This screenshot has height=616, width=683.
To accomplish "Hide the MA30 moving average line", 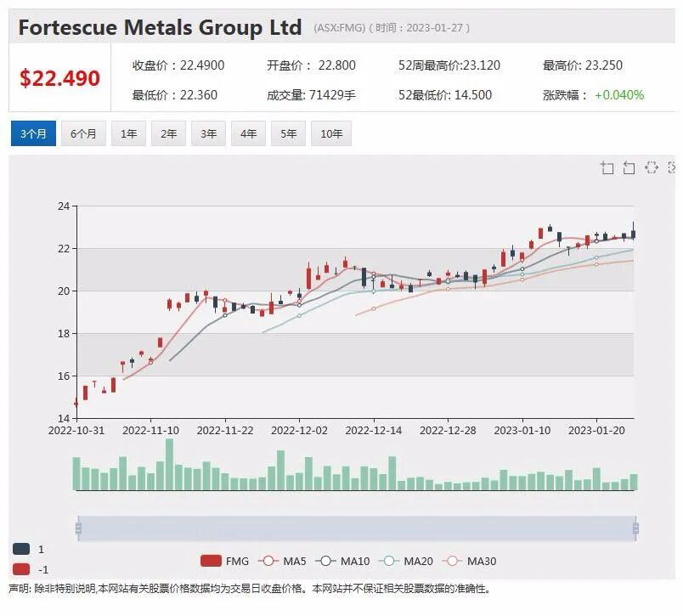I will coord(469,561).
